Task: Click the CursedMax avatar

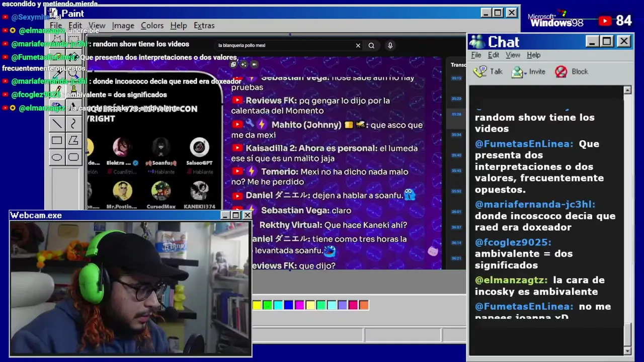Action: click(161, 191)
